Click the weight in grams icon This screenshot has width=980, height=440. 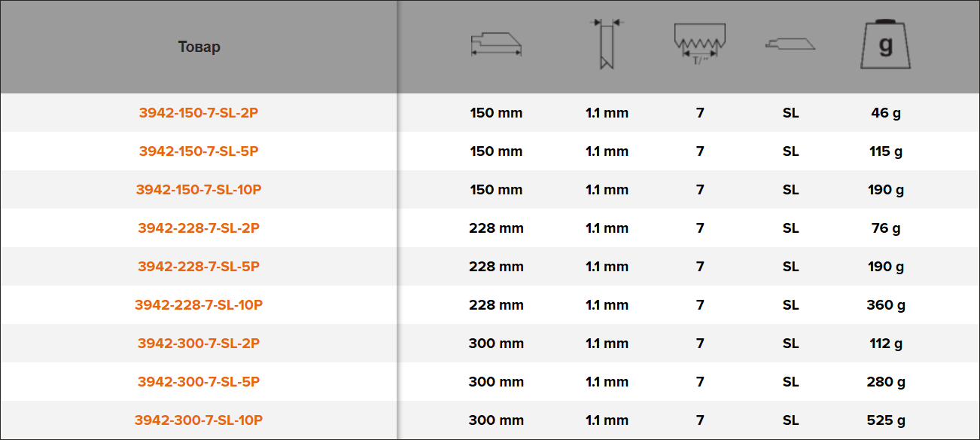886,44
